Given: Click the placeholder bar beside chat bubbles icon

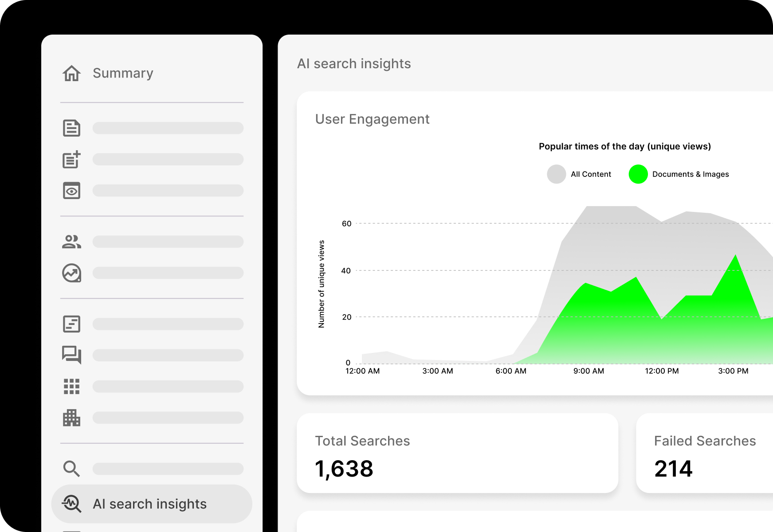Looking at the screenshot, I should [168, 355].
